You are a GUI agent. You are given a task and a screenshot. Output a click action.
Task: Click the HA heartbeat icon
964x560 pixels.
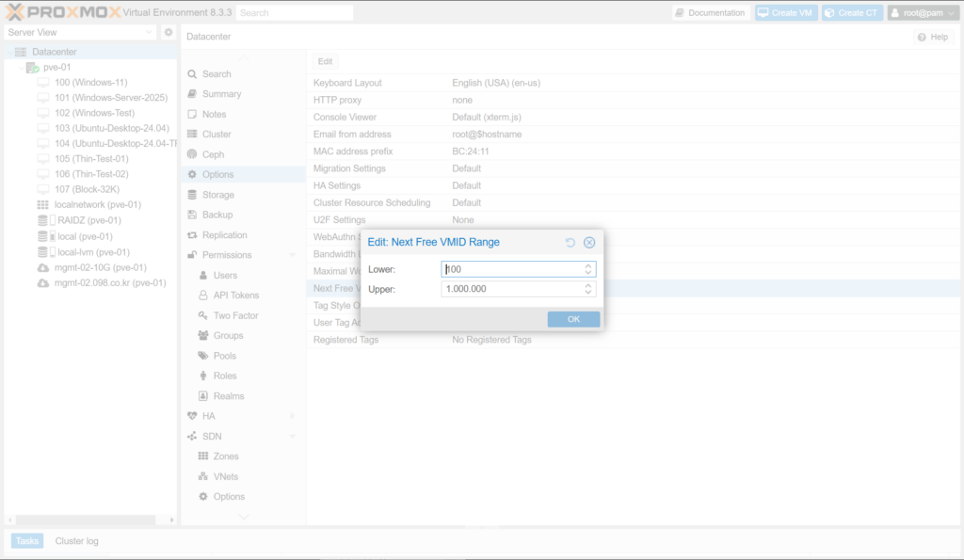[x=192, y=416]
